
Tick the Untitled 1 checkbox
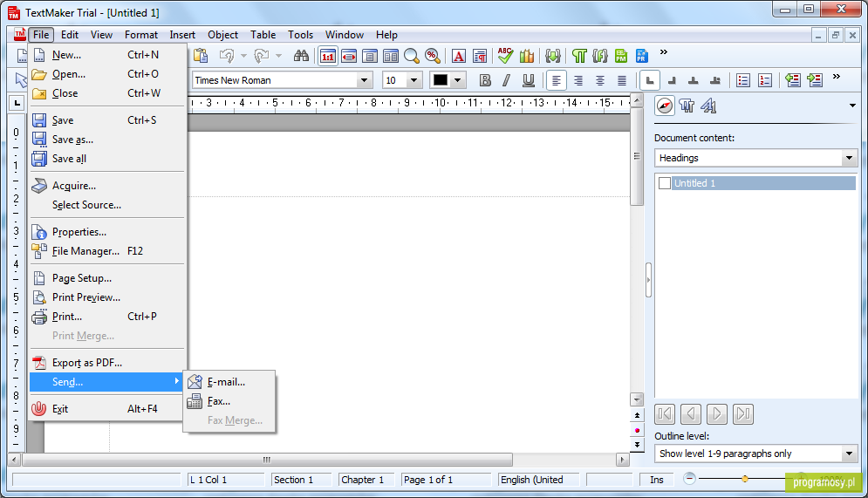(x=664, y=183)
